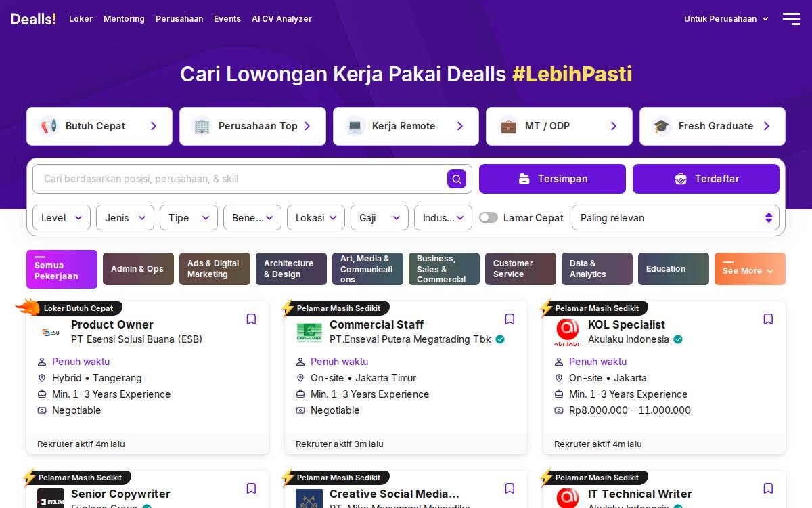Select Ads & Digital Marketing category
Screen dimensions: 812x508
pyautogui.click(x=215, y=269)
